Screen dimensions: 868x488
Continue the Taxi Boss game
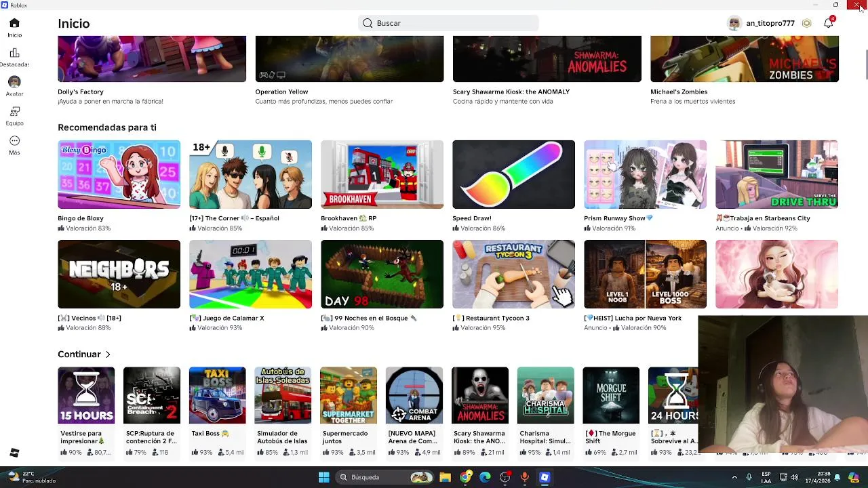(217, 395)
